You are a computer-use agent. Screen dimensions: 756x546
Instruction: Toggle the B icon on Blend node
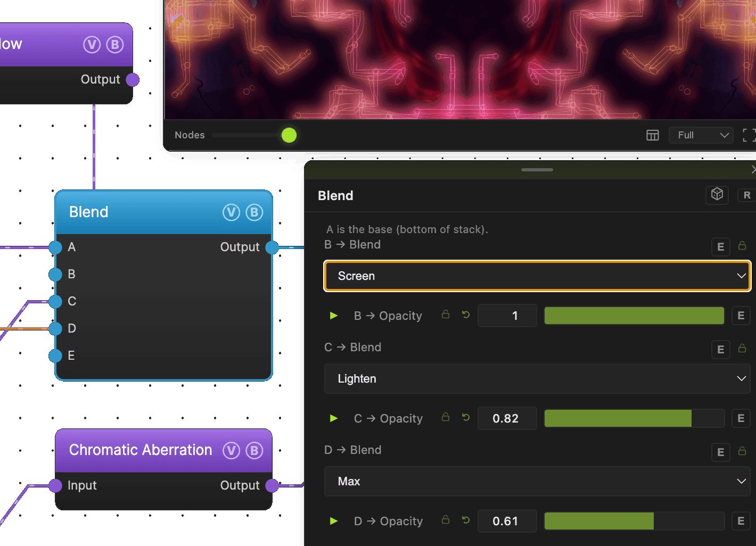pos(254,212)
